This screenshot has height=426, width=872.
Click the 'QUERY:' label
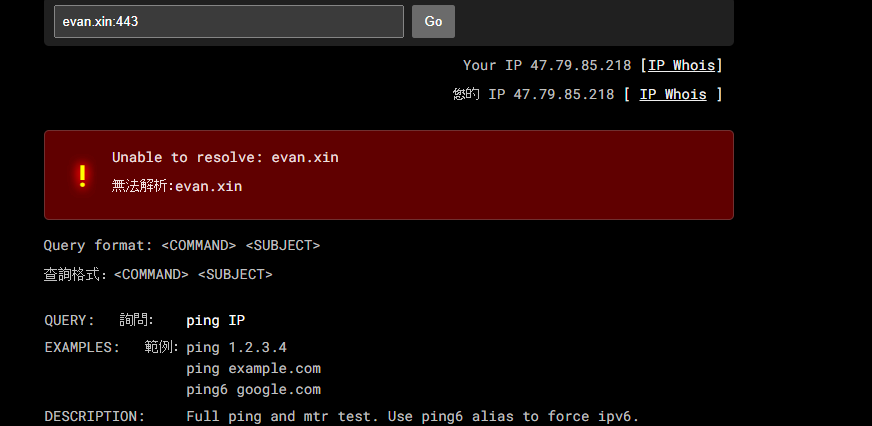pyautogui.click(x=70, y=320)
